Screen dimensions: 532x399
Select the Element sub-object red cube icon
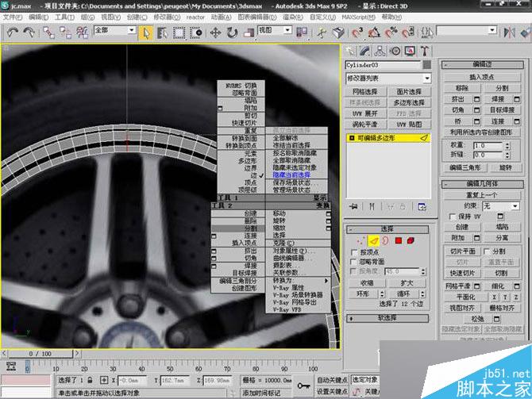point(411,240)
